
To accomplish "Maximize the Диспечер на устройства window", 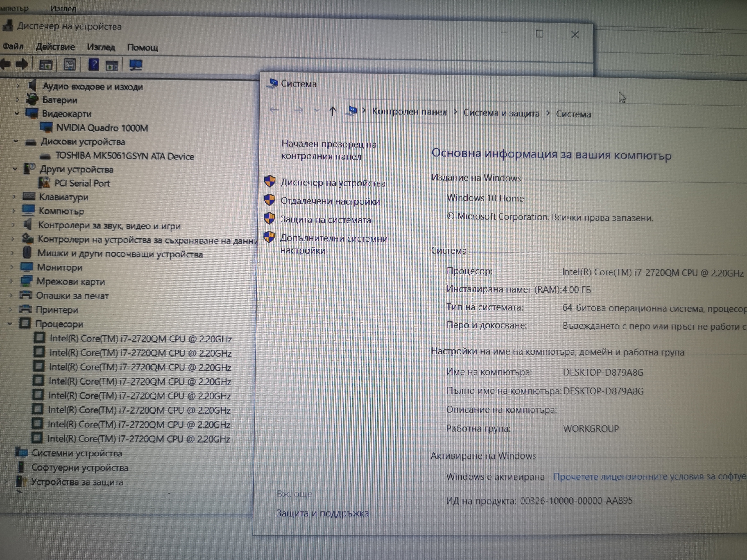I will (539, 34).
